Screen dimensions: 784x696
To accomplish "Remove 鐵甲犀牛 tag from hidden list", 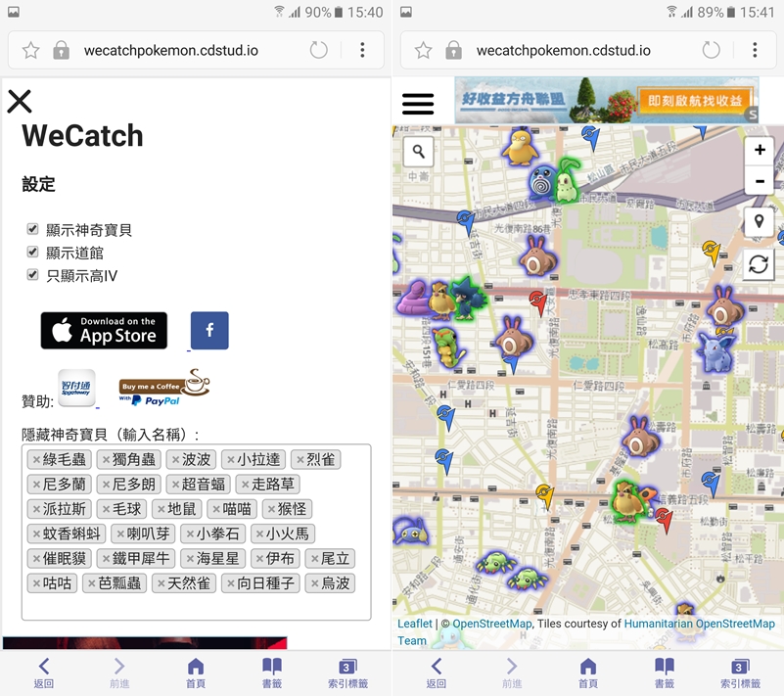I will (106, 559).
